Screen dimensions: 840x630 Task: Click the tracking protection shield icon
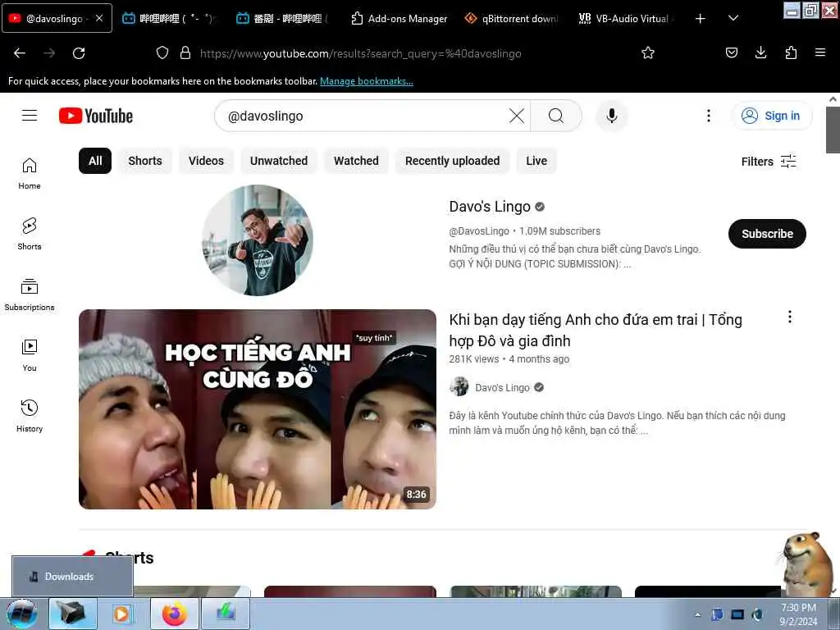pos(162,53)
